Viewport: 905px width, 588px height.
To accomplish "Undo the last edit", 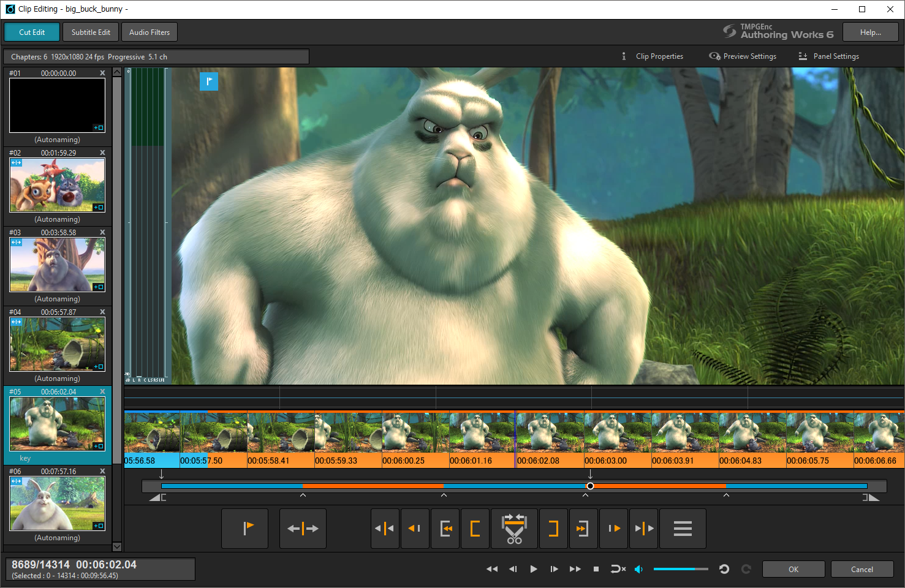I will 724,569.
